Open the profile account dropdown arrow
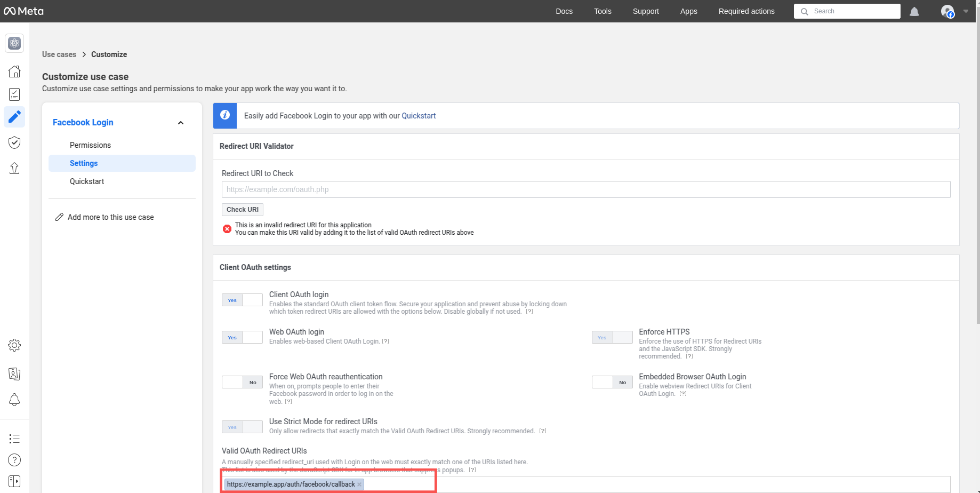This screenshot has width=980, height=493. 966,11
